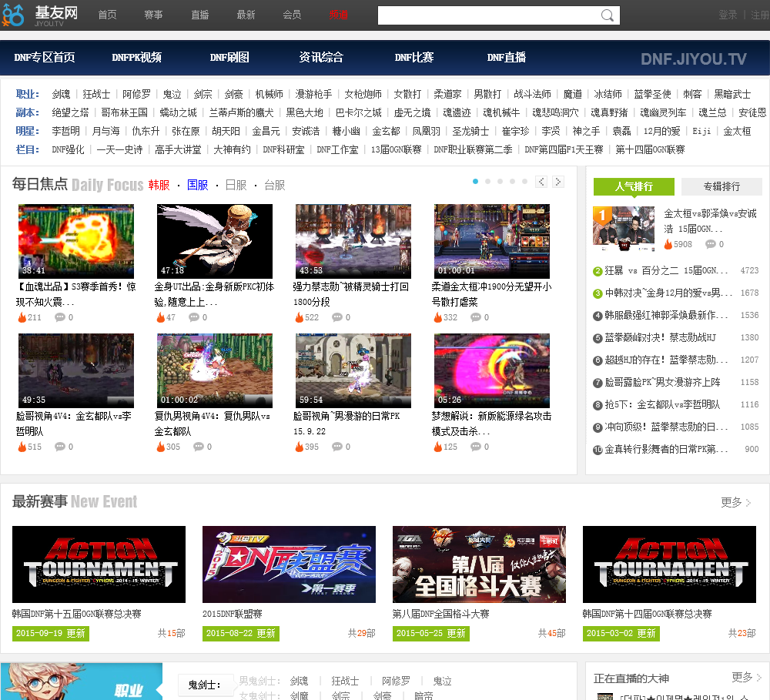Click flame icon with 211 views
The width and height of the screenshot is (770, 700).
coord(22,317)
